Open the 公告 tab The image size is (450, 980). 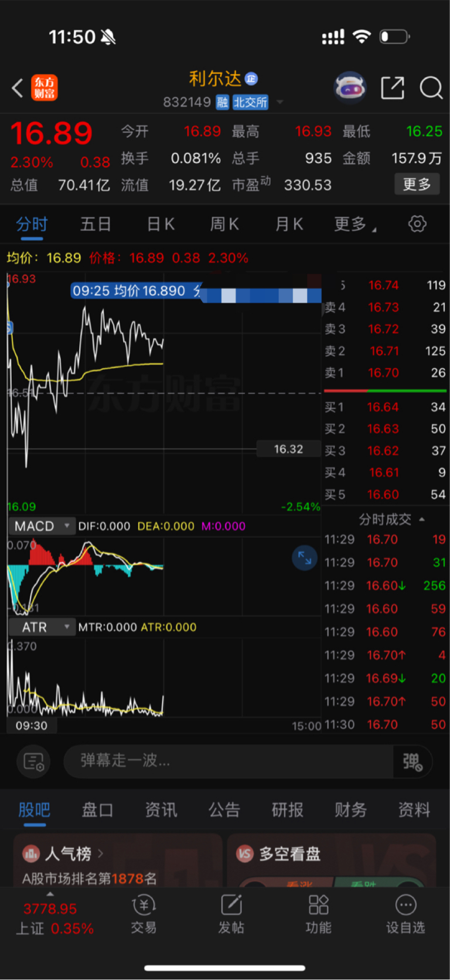click(224, 810)
